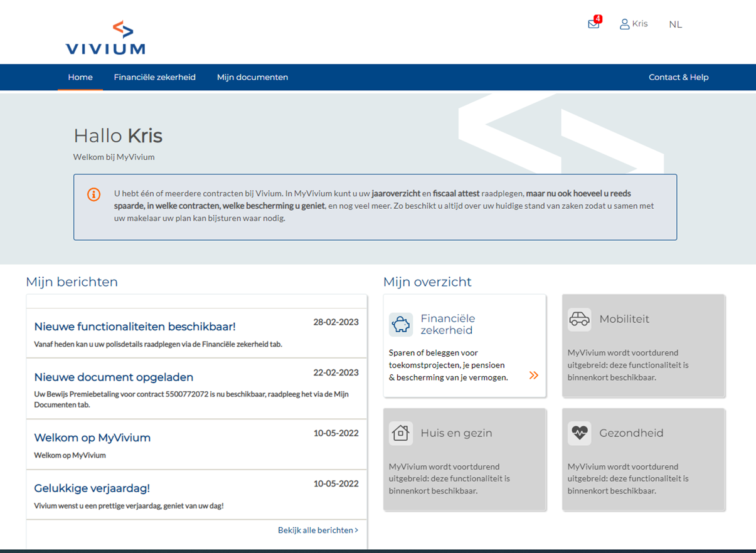Click the heart icon for Gezondheid
This screenshot has width=756, height=553.
[x=580, y=433]
